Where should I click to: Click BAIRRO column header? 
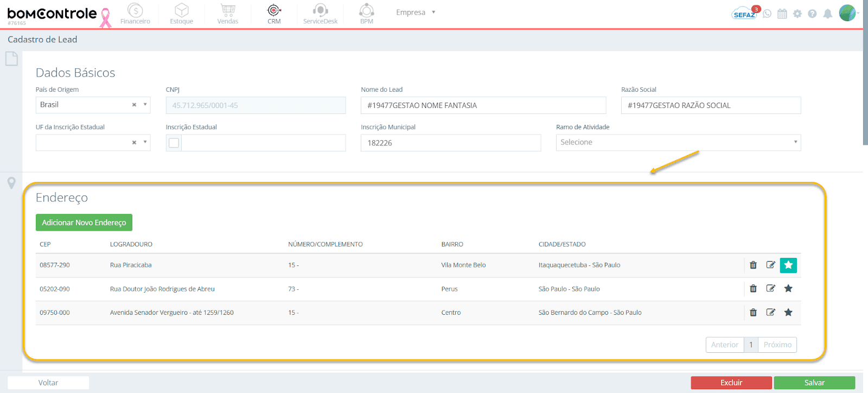click(x=452, y=244)
